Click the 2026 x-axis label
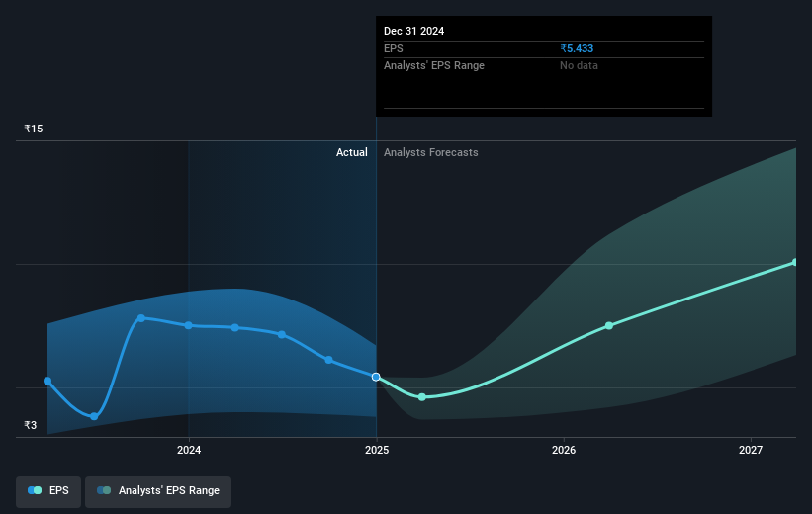 564,451
